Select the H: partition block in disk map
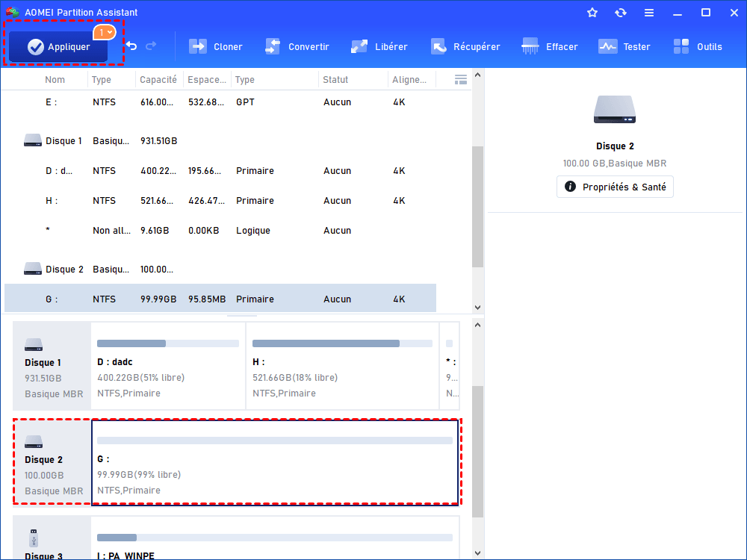The width and height of the screenshot is (747, 560). (x=342, y=366)
